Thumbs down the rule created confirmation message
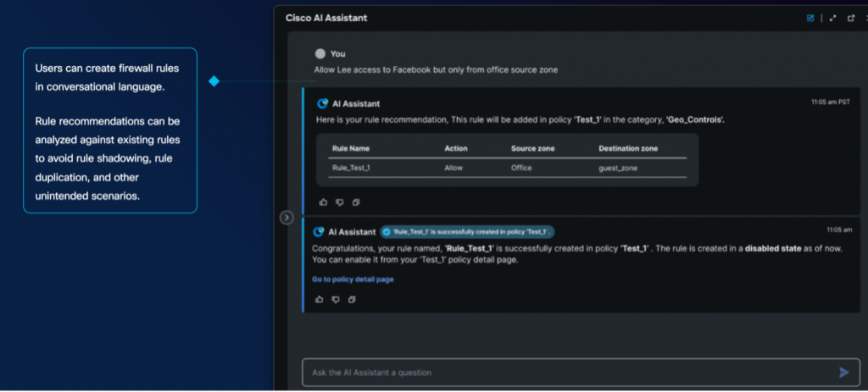Viewport: 868px width, 392px height. tap(336, 299)
